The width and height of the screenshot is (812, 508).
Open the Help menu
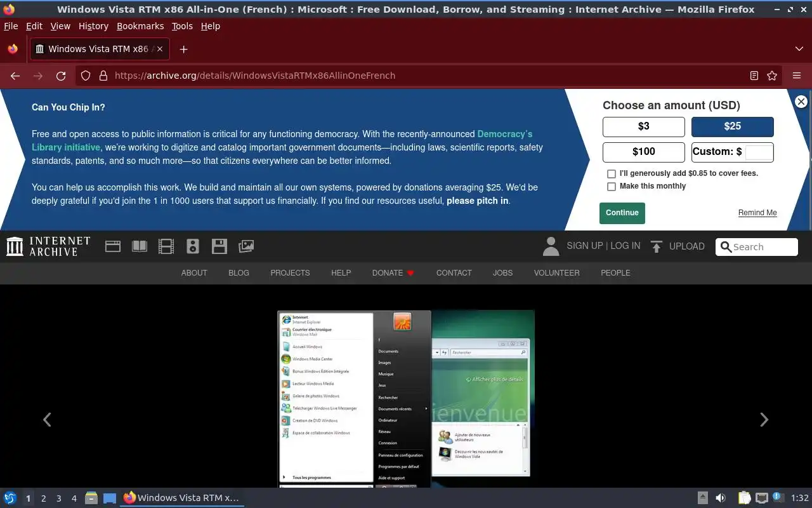[x=210, y=26]
